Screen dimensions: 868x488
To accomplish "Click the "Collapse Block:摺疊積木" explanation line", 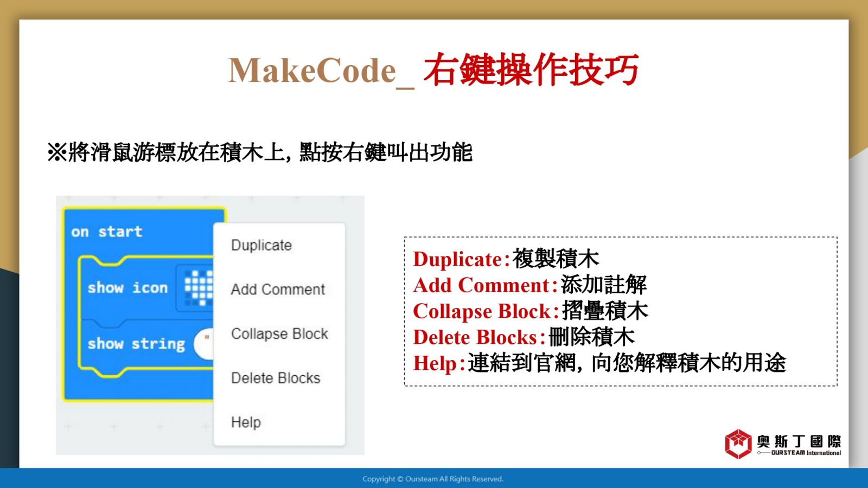I will pos(530,311).
